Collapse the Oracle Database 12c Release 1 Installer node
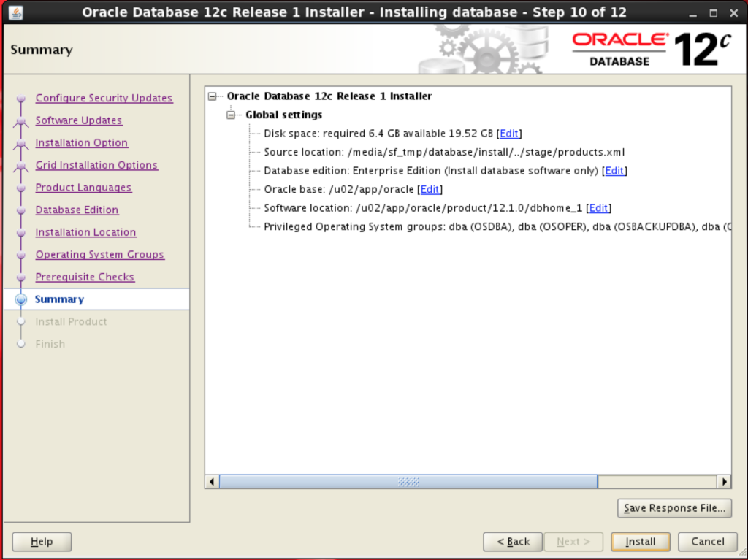The height and width of the screenshot is (560, 748). coord(212,96)
